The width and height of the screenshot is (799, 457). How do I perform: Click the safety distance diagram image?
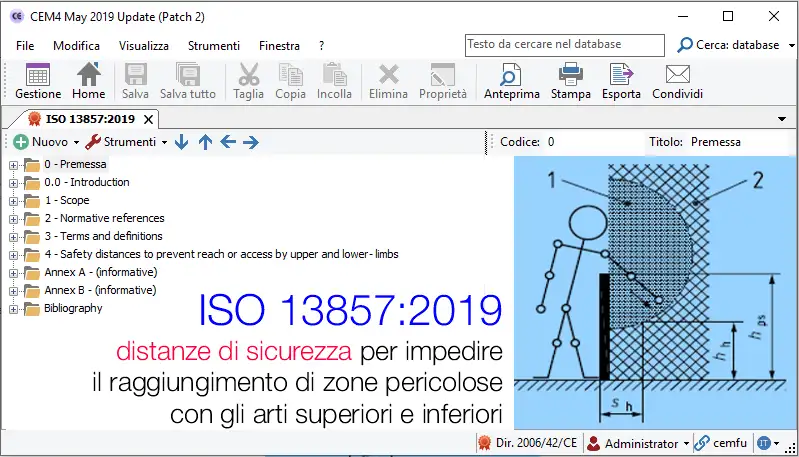[654, 292]
